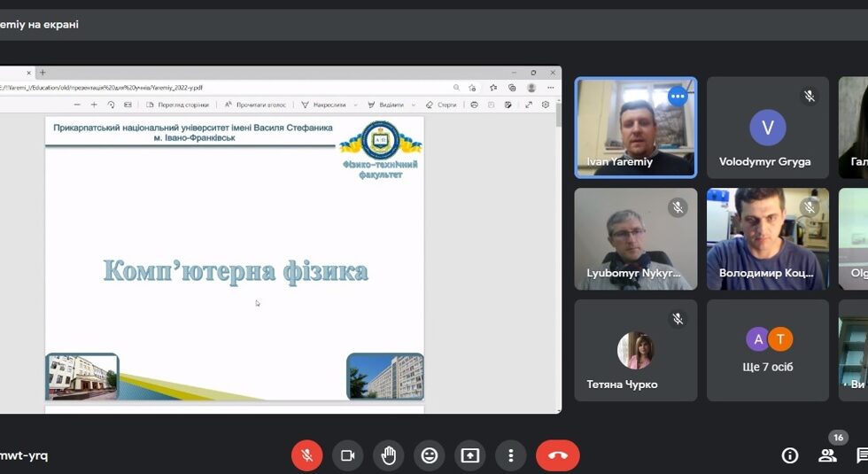Click the PDF zoom out minus icon
The height and width of the screenshot is (474, 868).
tap(77, 105)
